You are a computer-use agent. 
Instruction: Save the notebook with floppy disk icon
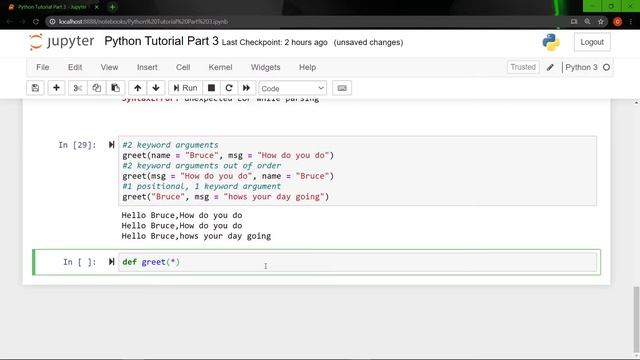(35, 88)
